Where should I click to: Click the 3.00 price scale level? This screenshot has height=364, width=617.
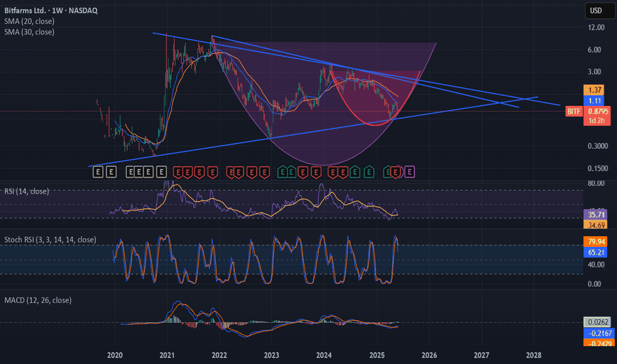(594, 71)
